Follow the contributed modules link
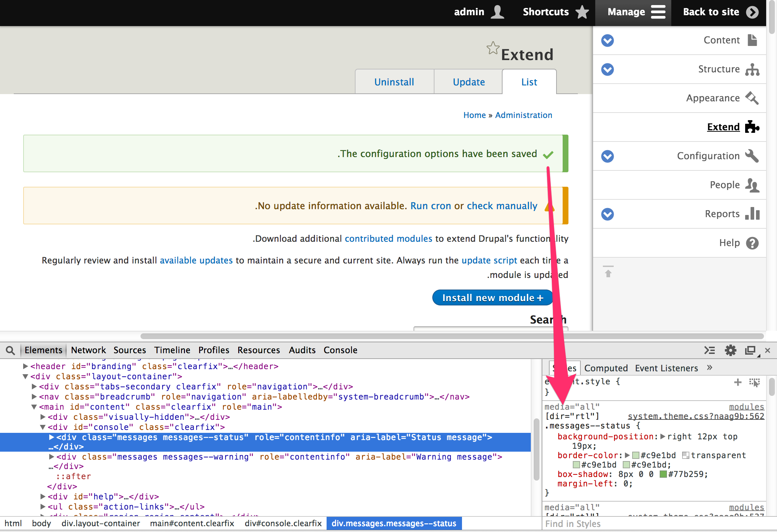 pyautogui.click(x=388, y=239)
